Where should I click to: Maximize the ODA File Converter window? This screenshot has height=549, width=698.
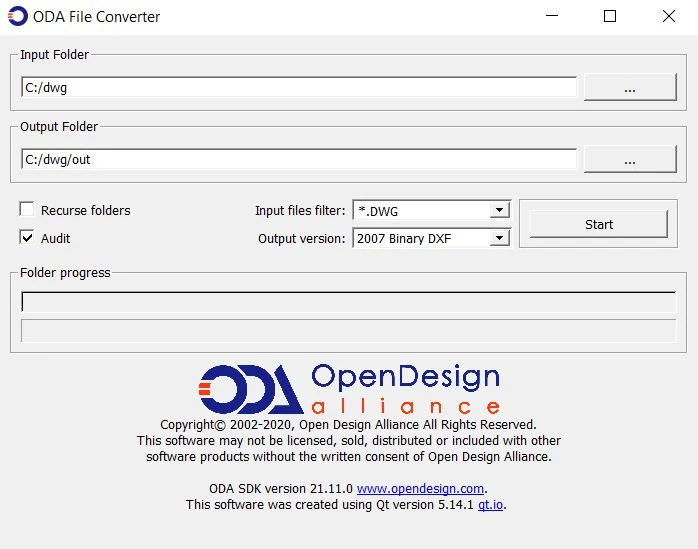point(610,16)
